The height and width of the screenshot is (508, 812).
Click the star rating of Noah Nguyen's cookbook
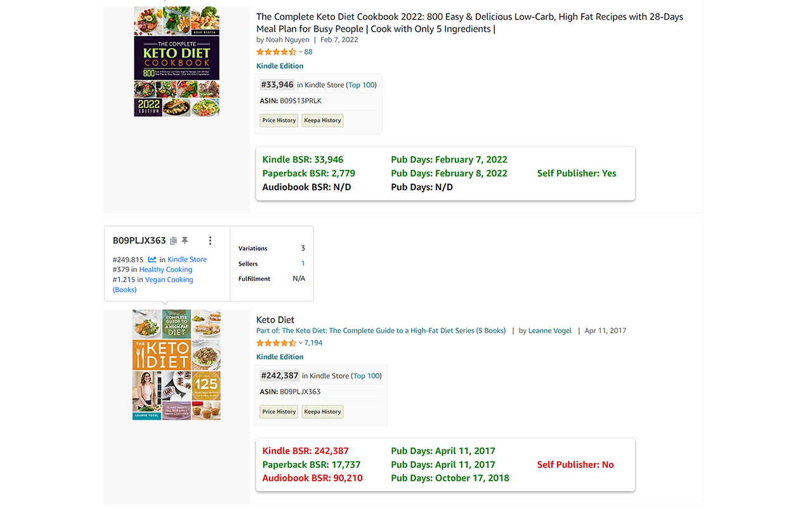click(x=276, y=52)
